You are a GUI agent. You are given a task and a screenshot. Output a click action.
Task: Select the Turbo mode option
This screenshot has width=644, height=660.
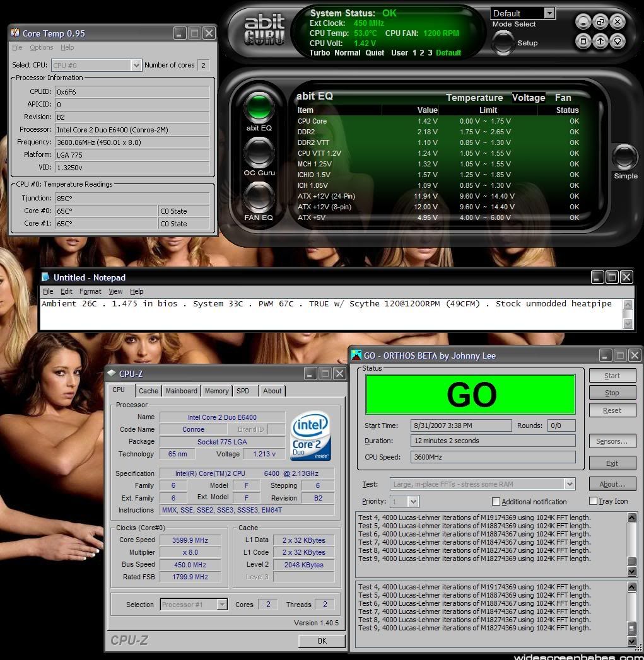coord(320,53)
